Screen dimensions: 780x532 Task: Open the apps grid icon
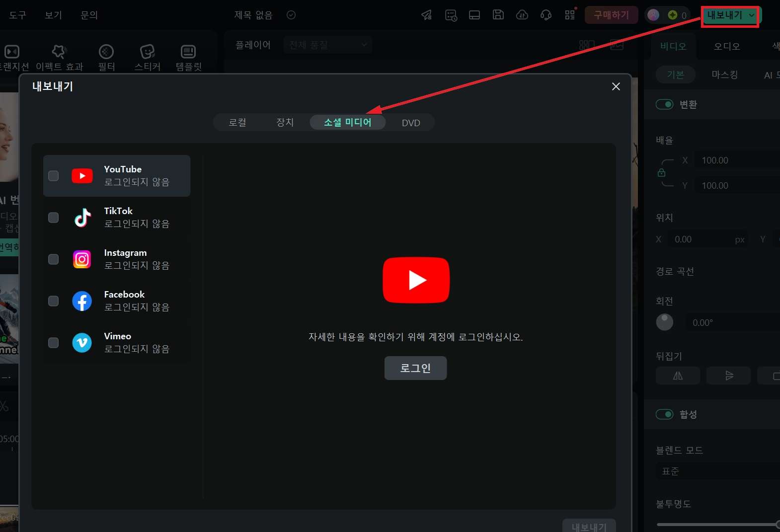570,15
